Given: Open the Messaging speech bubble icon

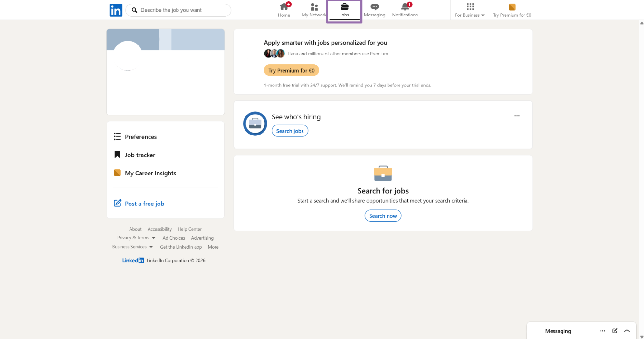Looking at the screenshot, I should pos(374,7).
